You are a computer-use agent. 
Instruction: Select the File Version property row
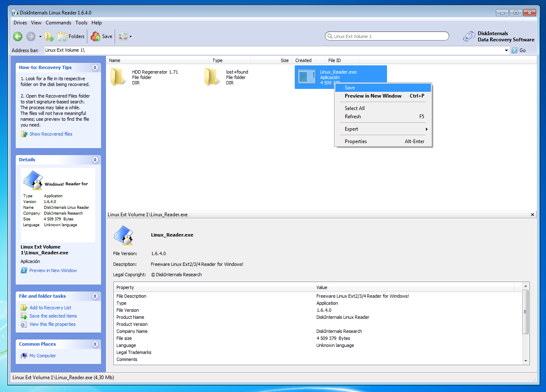pos(318,310)
